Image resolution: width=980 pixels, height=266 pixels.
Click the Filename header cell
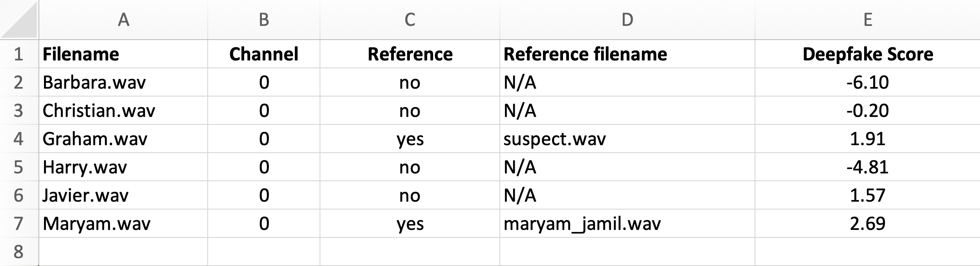[123, 54]
